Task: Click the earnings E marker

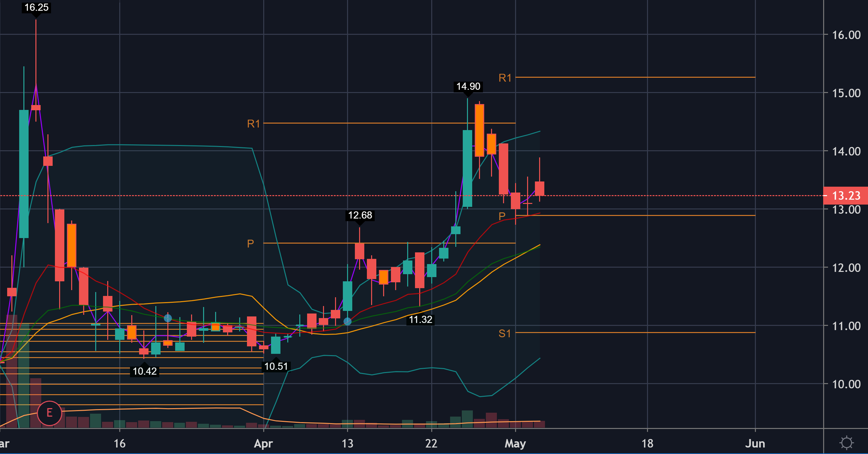Action: click(49, 413)
